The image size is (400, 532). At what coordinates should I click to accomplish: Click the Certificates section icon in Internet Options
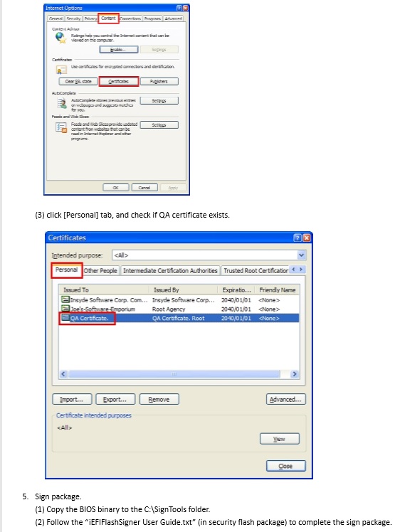pyautogui.click(x=61, y=70)
